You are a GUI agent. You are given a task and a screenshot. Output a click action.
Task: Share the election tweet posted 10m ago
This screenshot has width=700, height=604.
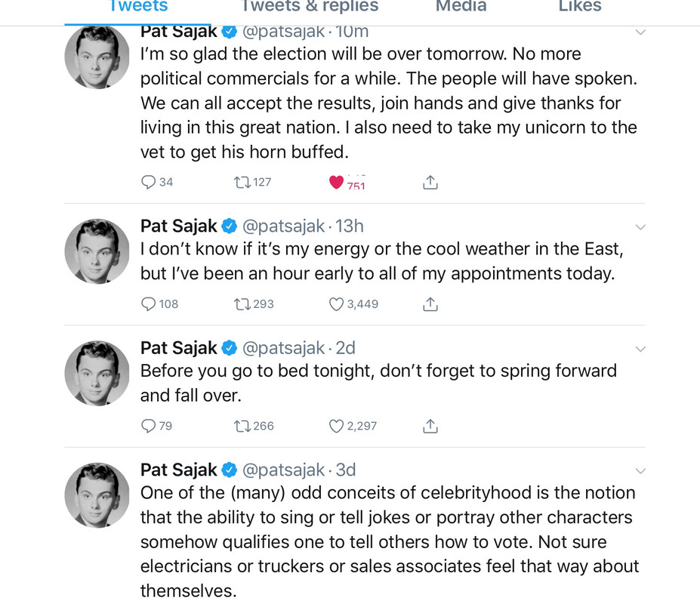click(x=430, y=182)
